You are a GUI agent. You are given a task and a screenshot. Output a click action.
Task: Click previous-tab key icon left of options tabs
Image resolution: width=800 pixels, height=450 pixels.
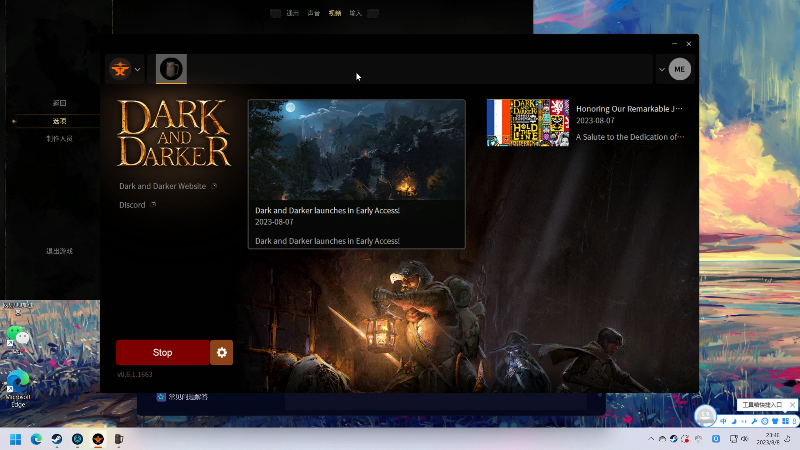tap(276, 13)
